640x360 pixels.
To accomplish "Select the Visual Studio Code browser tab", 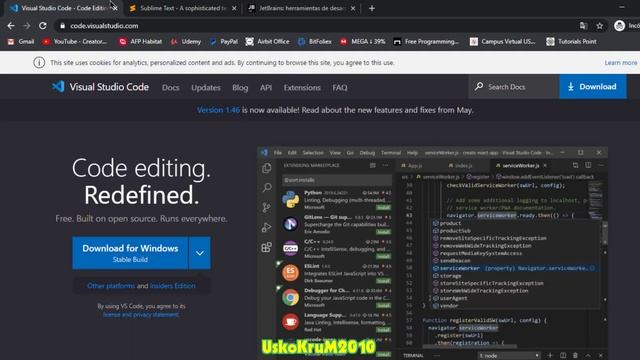I will (x=64, y=8).
